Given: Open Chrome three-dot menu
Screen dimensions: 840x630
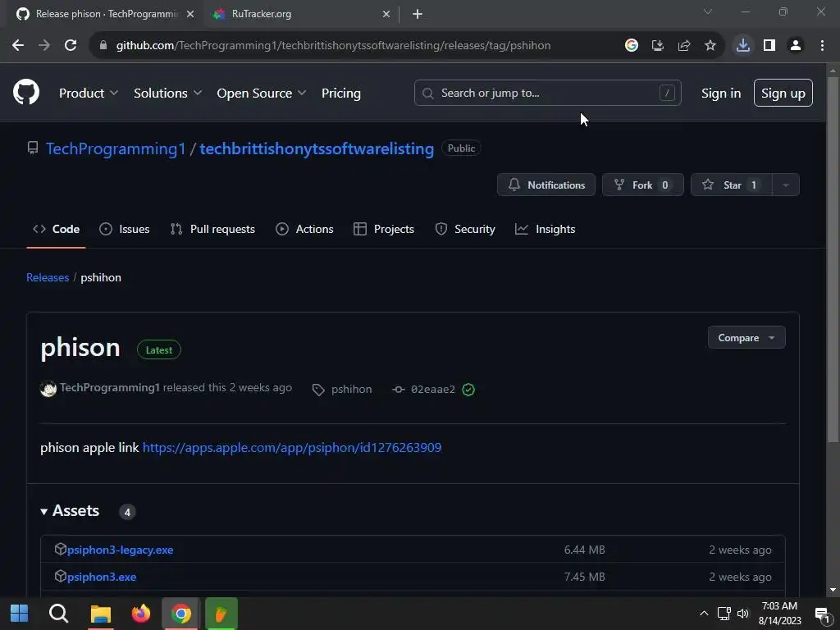Looking at the screenshot, I should (822, 46).
